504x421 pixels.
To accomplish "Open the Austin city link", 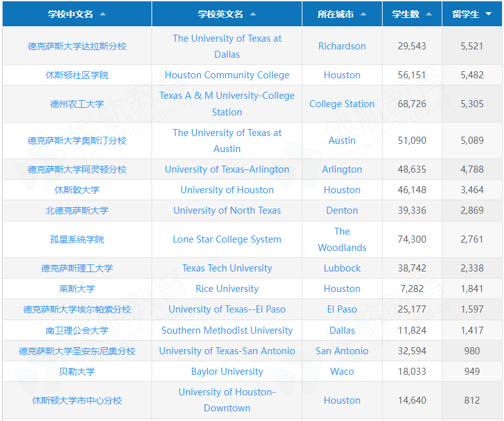I will (x=342, y=141).
